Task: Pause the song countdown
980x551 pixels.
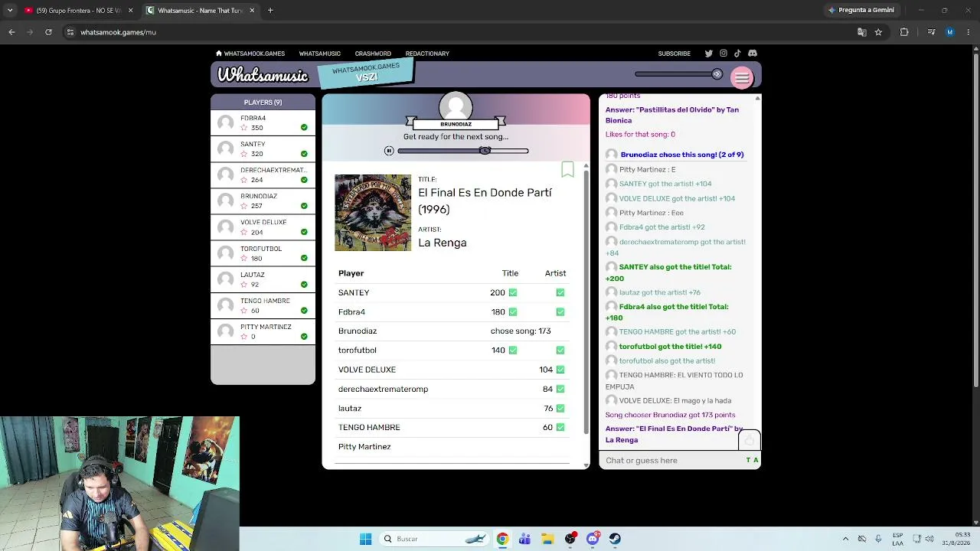Action: click(x=389, y=151)
